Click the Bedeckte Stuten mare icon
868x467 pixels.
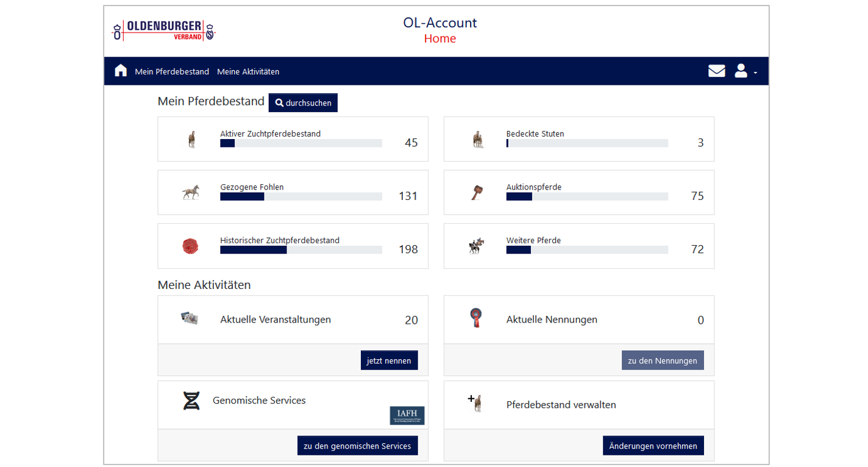pos(477,140)
